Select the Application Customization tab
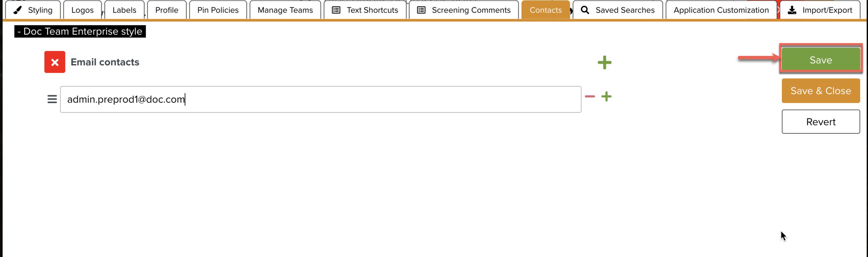The width and height of the screenshot is (868, 257). click(x=721, y=10)
